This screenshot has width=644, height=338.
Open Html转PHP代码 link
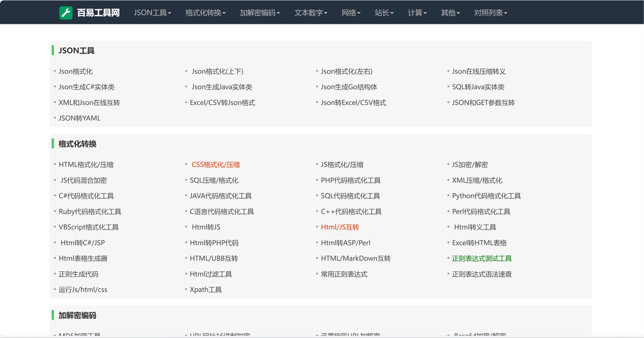tap(214, 243)
